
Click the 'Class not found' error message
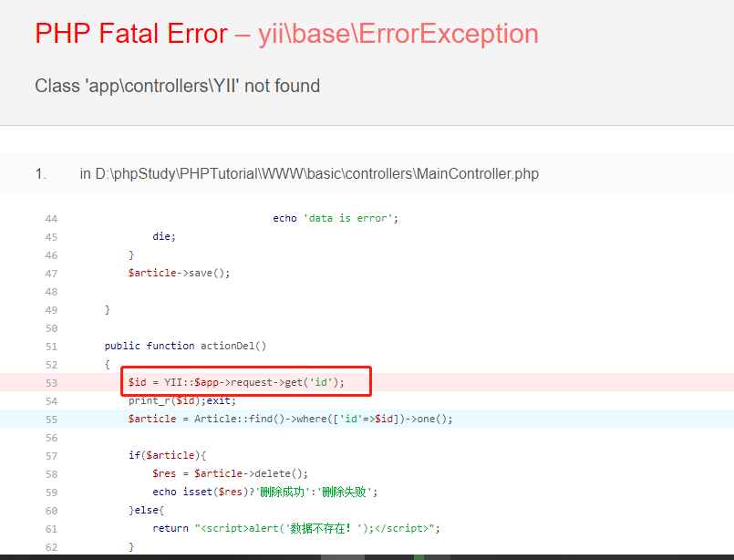point(177,86)
